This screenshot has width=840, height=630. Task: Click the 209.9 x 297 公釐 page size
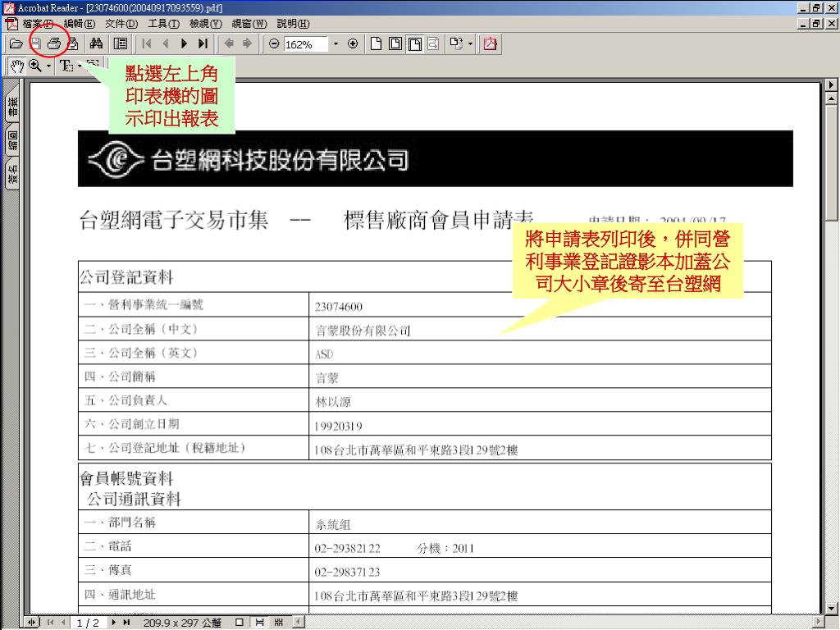(182, 623)
